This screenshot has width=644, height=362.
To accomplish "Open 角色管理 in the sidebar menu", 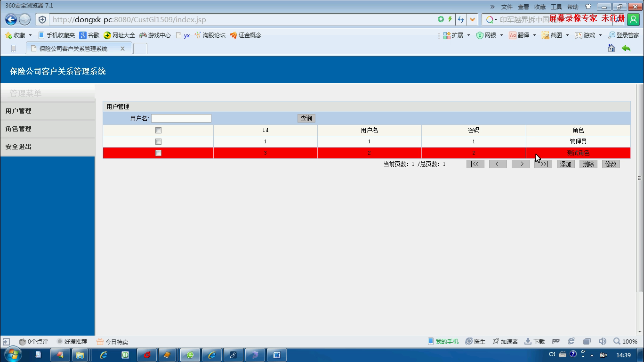I will point(48,129).
